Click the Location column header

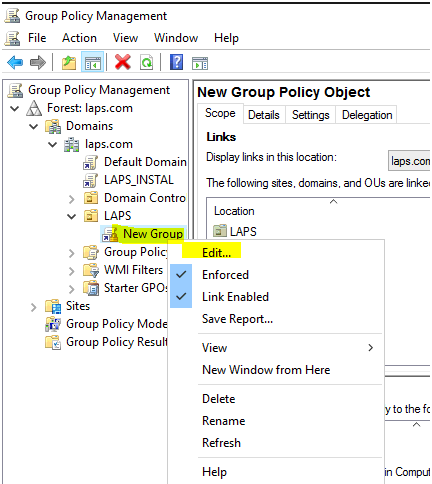click(234, 211)
